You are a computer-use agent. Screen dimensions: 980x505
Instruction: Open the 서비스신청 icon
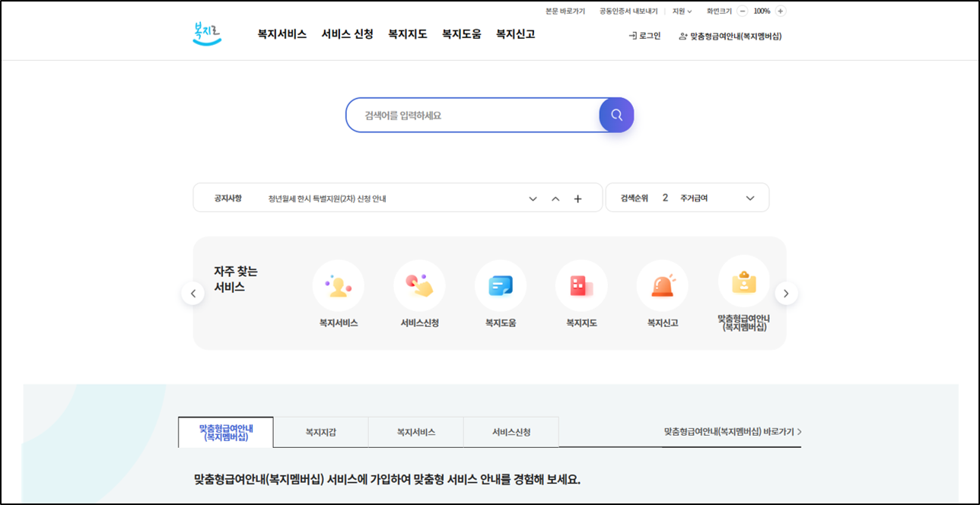click(419, 286)
